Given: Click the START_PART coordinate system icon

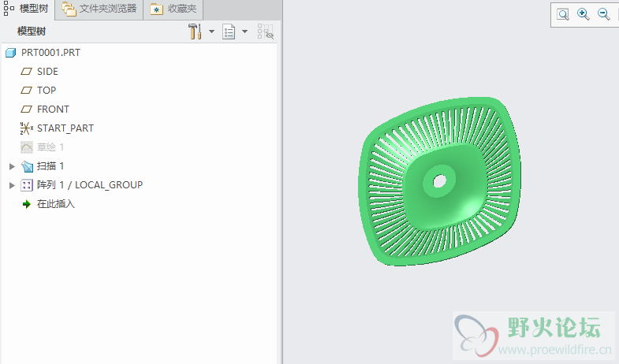Looking at the screenshot, I should [26, 128].
